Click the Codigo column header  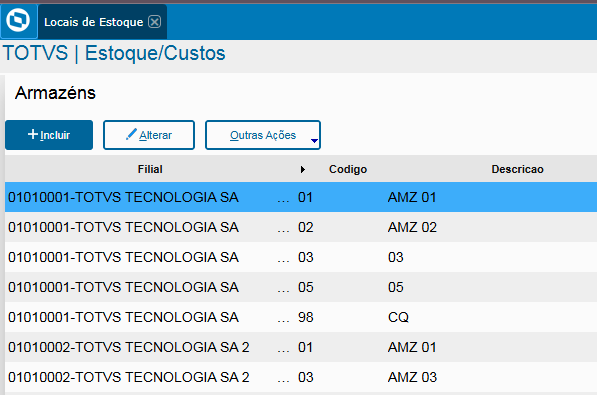tap(348, 169)
